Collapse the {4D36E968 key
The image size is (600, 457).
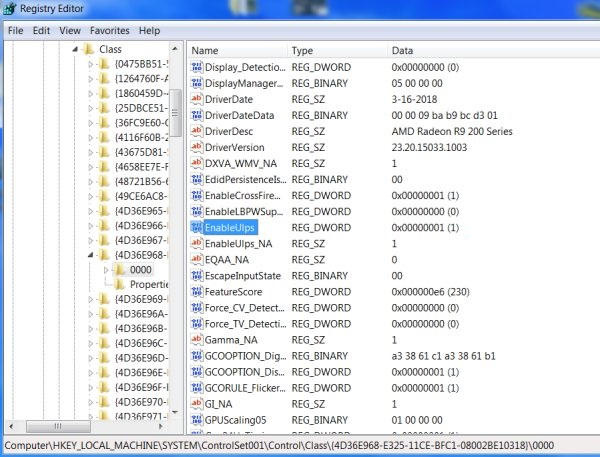tap(90, 255)
